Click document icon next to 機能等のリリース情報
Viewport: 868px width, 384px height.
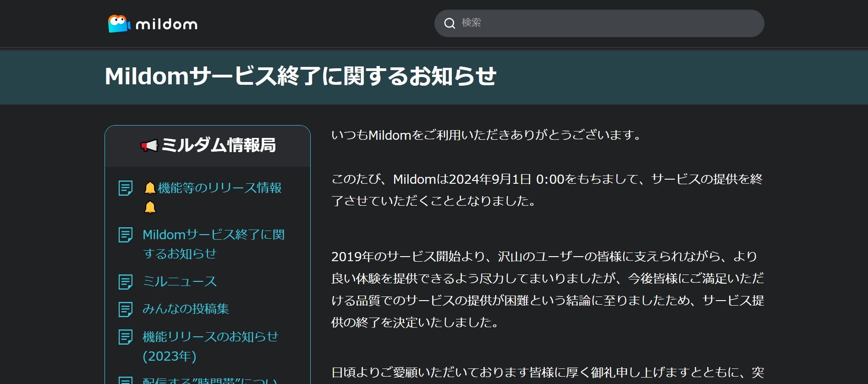point(125,188)
